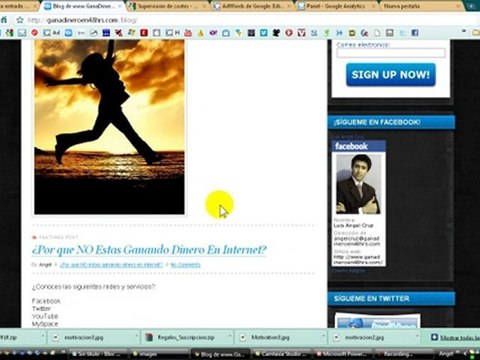
Task: Open the Sin título - Bloc taskbar window
Action: (99, 354)
